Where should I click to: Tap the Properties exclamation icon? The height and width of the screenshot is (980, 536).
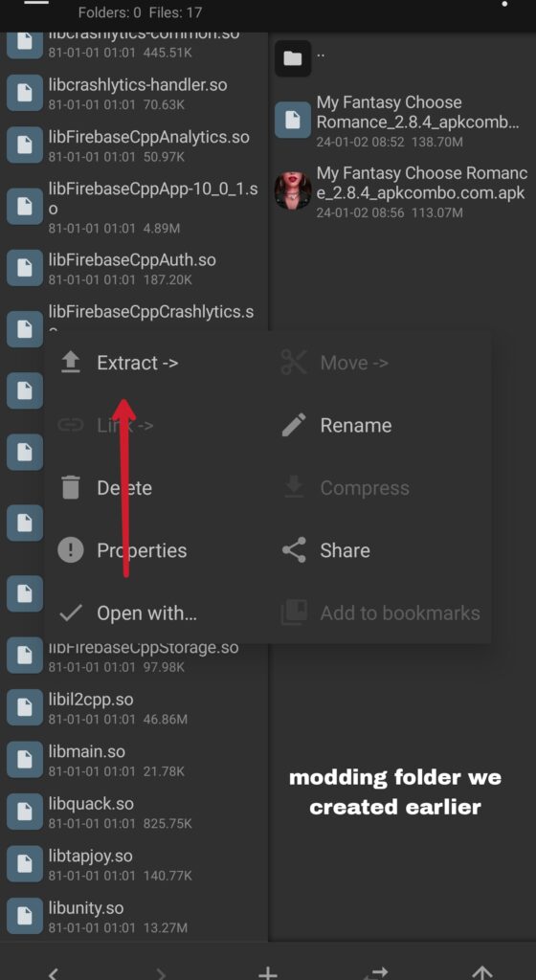click(71, 550)
